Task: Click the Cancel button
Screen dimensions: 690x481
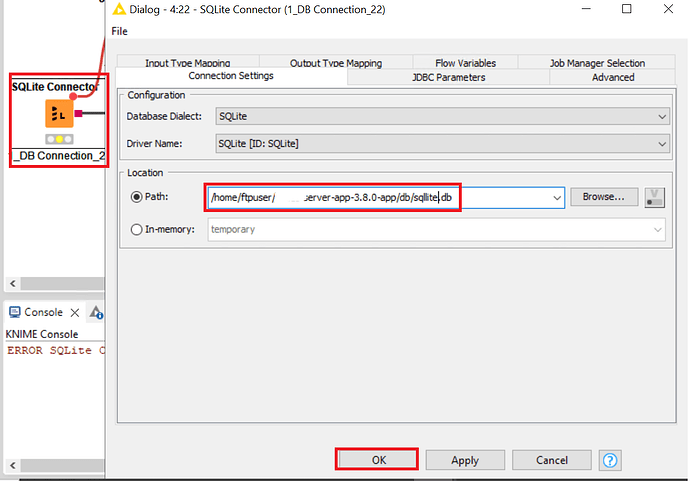Action: click(552, 460)
